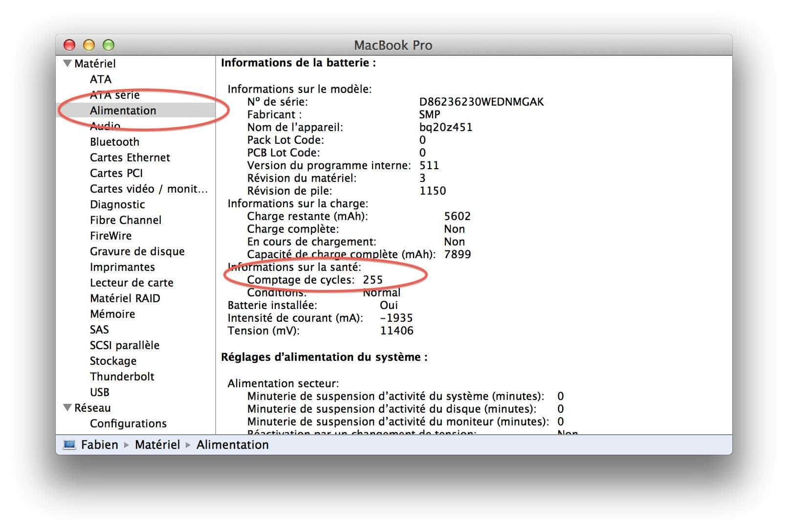This screenshot has height=532, width=788.
Task: Click 'Informations sur la charge:' label
Action: [298, 203]
